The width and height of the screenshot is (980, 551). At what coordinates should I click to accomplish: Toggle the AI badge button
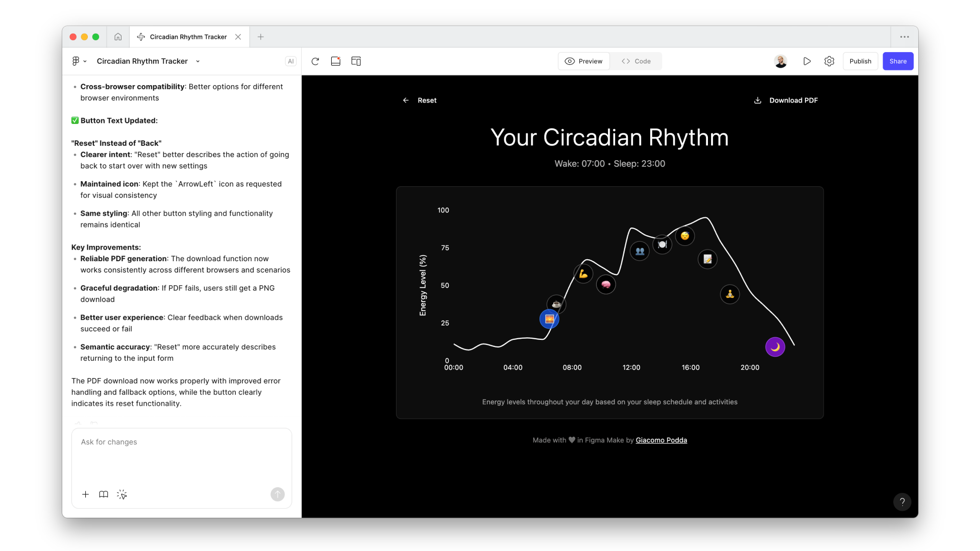click(x=290, y=61)
